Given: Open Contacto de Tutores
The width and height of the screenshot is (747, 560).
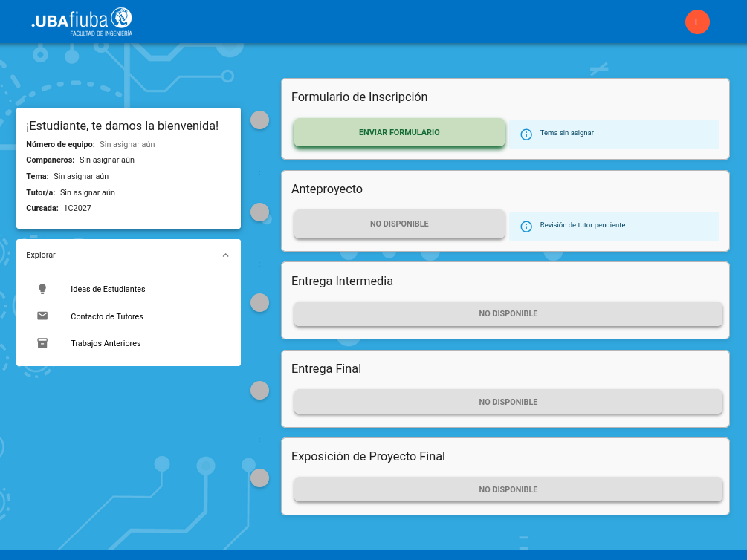Looking at the screenshot, I should (107, 316).
